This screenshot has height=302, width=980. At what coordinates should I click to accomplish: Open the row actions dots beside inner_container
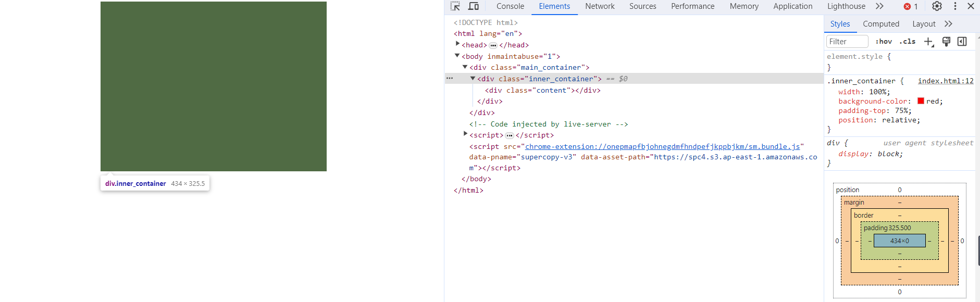(x=450, y=78)
